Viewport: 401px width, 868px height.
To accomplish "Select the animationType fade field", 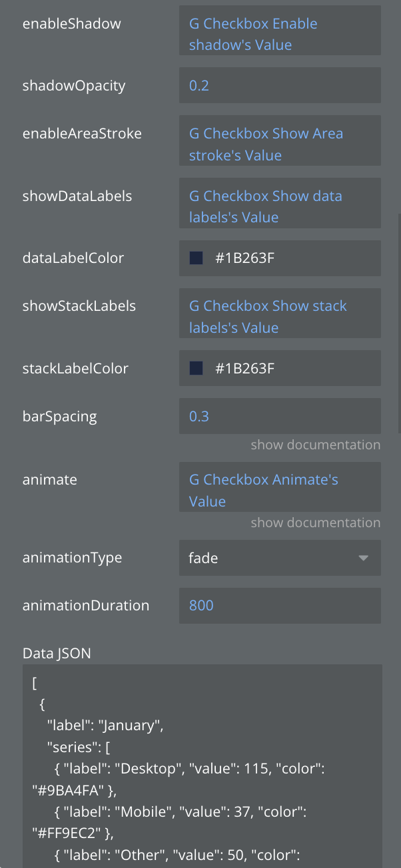I will click(x=266, y=558).
